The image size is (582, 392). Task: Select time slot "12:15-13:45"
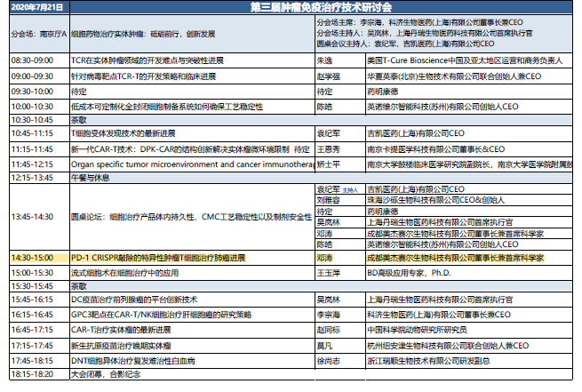[32, 178]
